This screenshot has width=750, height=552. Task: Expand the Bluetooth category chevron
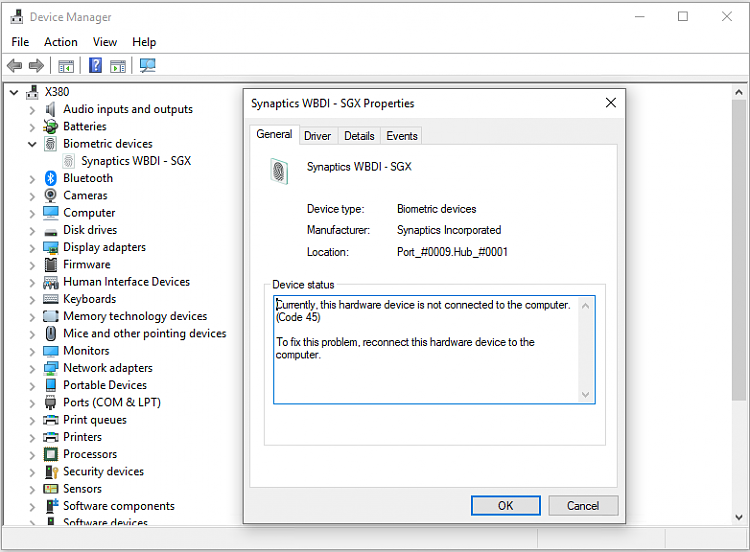(32, 179)
